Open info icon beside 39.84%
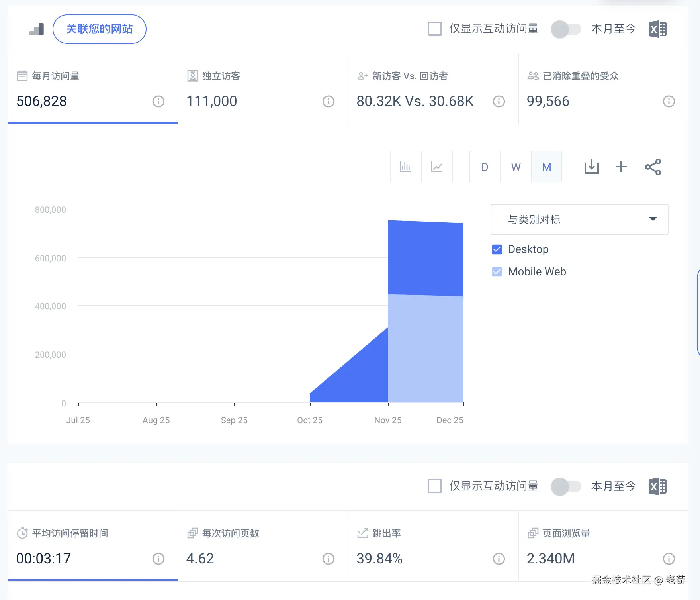This screenshot has width=700, height=600. (499, 559)
